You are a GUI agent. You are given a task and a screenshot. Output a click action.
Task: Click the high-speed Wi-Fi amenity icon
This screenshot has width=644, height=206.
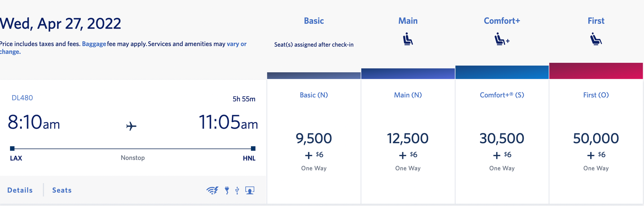(x=213, y=190)
